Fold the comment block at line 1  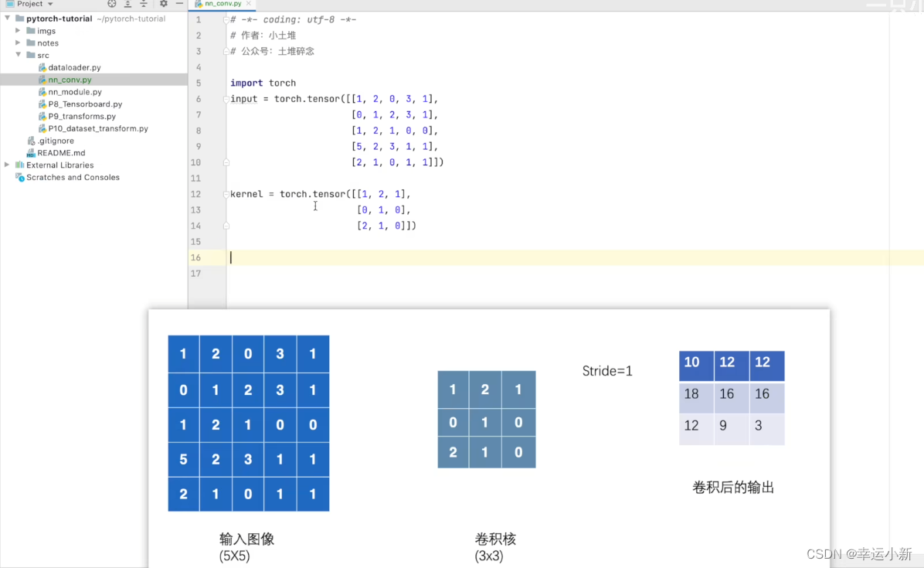[x=226, y=19]
